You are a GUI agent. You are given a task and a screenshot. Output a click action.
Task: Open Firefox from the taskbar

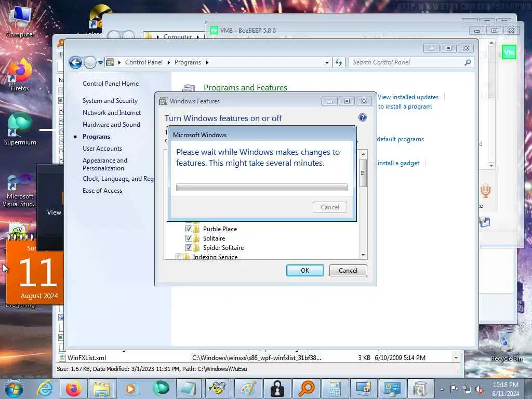tap(73, 389)
